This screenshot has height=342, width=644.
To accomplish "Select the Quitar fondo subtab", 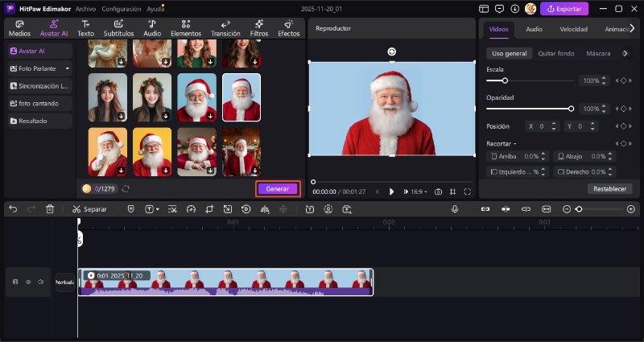I will click(556, 53).
